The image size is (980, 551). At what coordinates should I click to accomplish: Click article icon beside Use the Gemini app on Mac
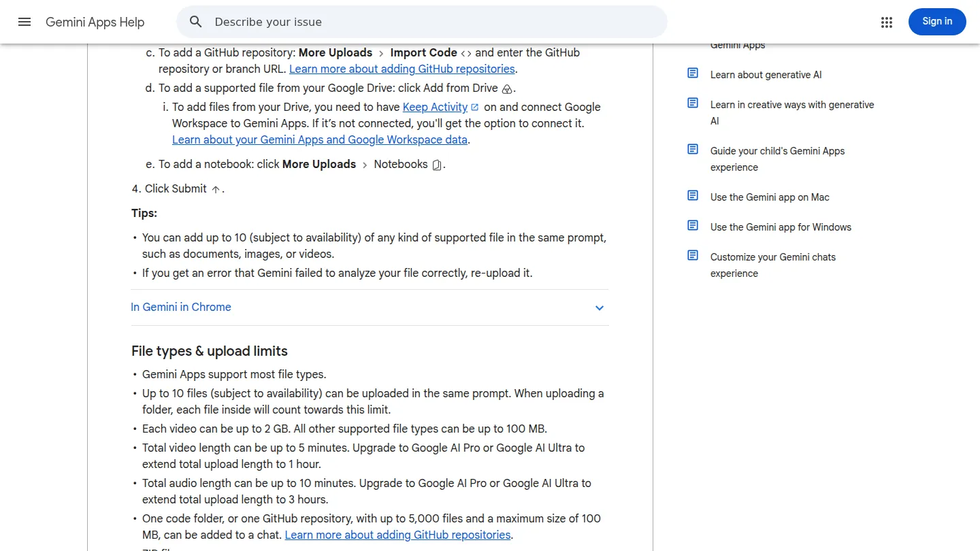tap(693, 196)
